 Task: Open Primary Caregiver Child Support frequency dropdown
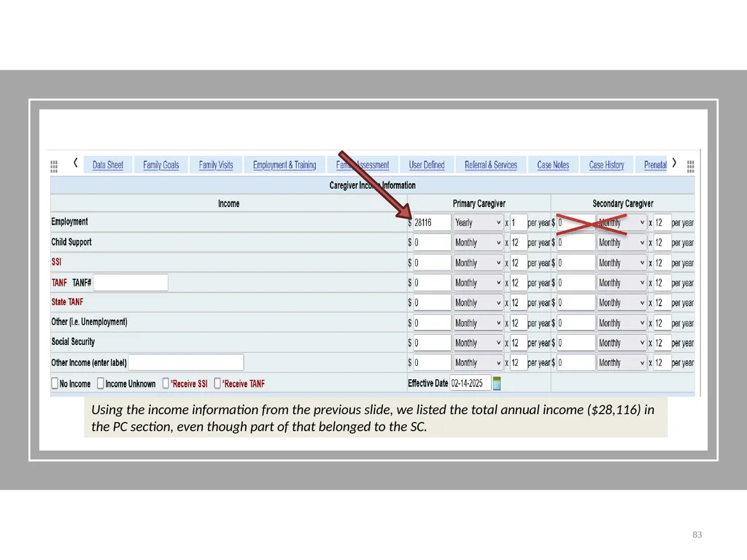click(478, 243)
